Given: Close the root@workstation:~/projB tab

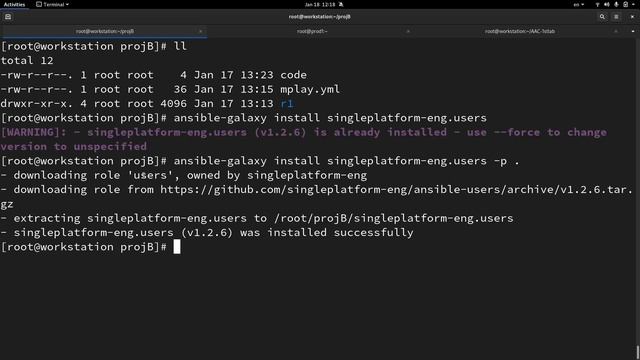Looking at the screenshot, I should pos(200,31).
